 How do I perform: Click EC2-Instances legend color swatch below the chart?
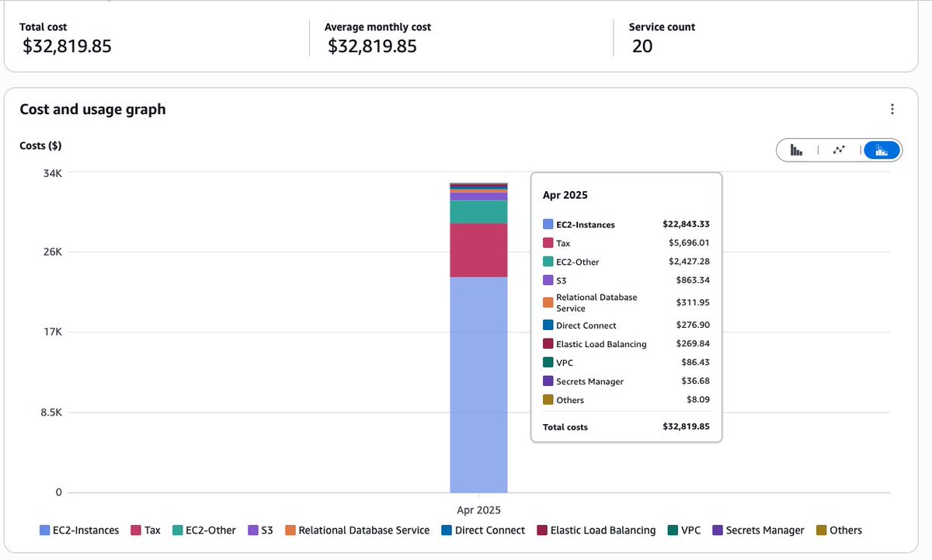point(45,530)
